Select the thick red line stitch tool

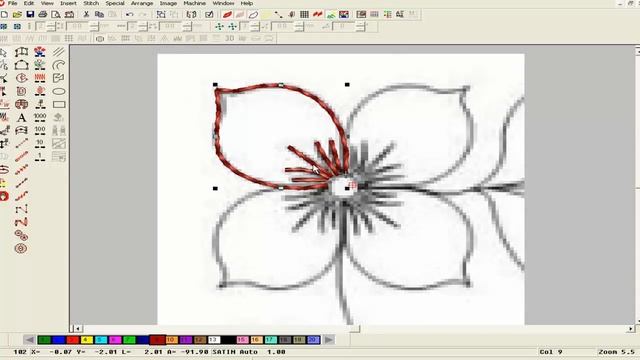pyautogui.click(x=21, y=157)
